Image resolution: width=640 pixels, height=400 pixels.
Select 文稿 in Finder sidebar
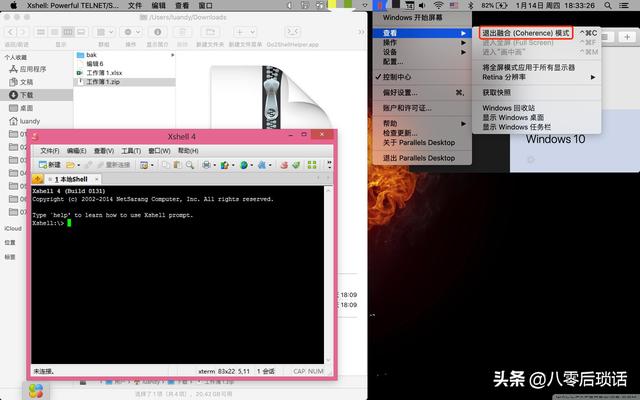pyautogui.click(x=21, y=82)
